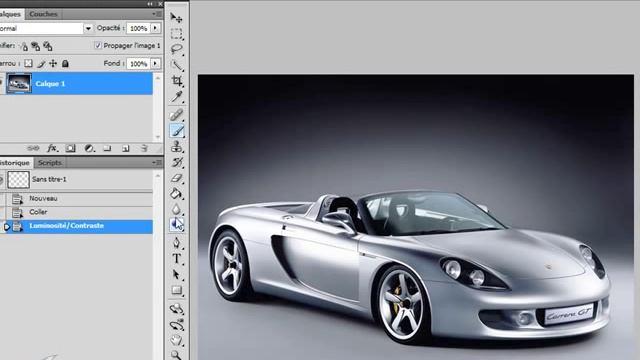The image size is (640, 360).
Task: Select the Calque 1 layer name
Action: [x=50, y=84]
